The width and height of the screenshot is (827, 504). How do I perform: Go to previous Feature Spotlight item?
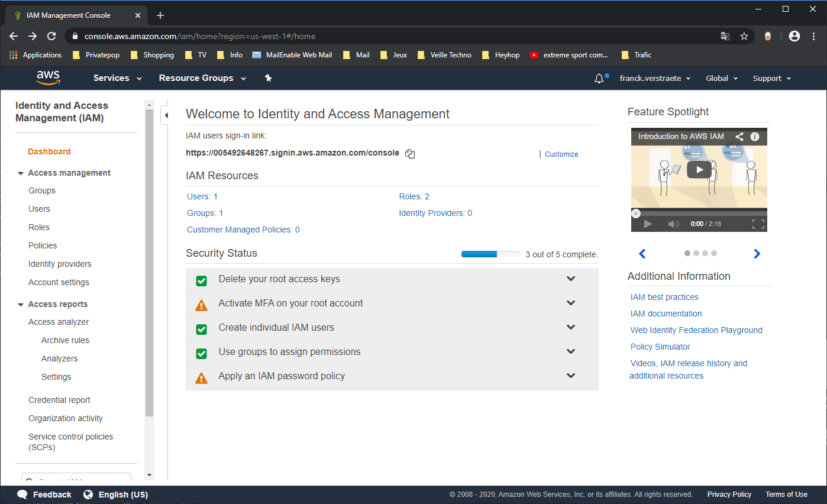coord(642,254)
